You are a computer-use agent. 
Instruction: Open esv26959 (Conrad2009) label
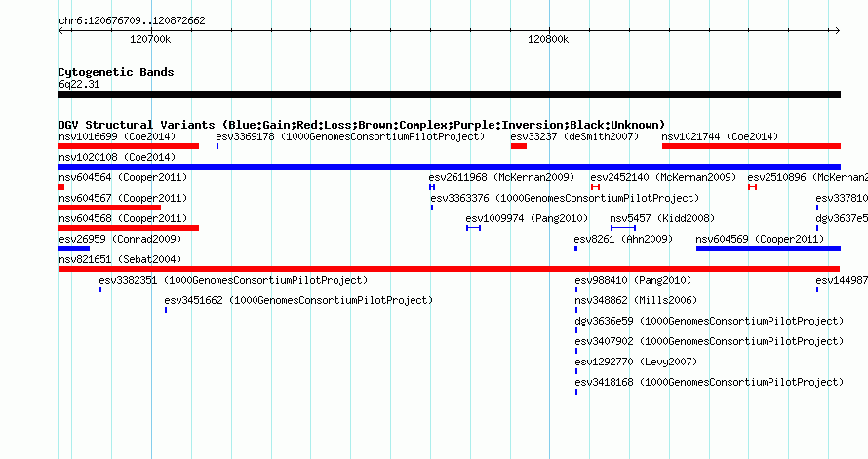coord(120,239)
